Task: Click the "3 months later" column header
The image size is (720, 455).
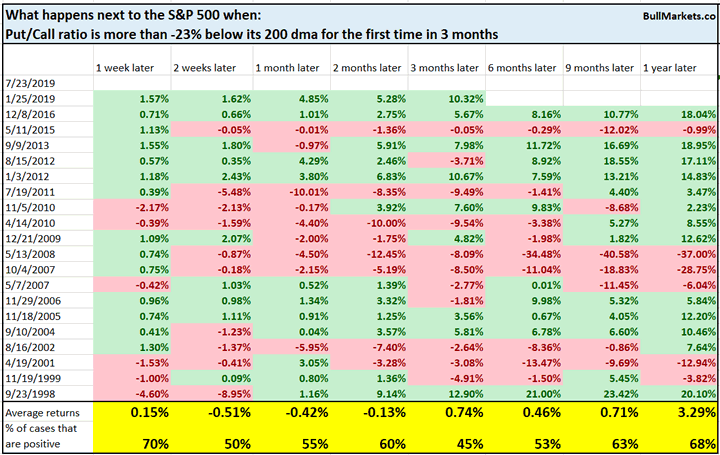Action: [440, 67]
